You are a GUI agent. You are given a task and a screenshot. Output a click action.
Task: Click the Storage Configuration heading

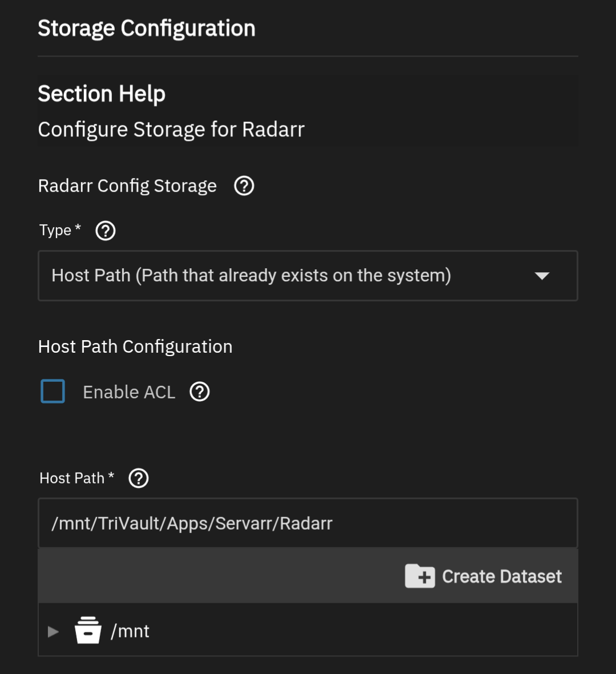pyautogui.click(x=147, y=29)
